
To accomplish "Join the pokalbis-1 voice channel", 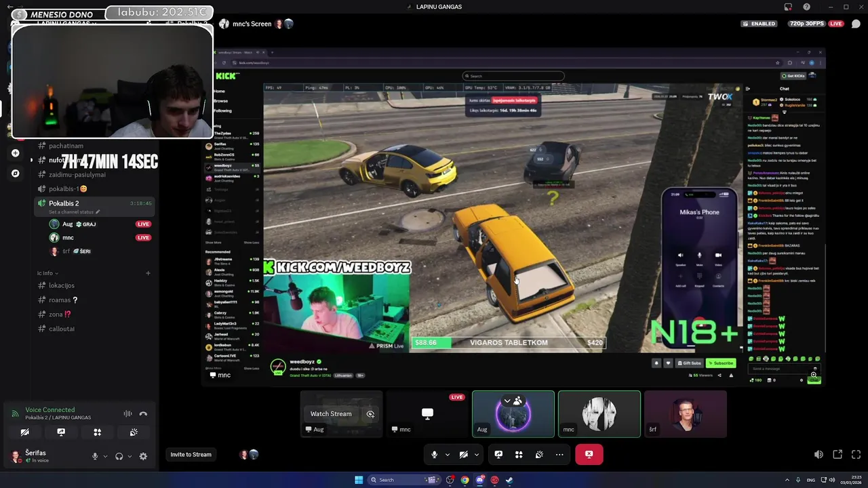I will tap(68, 188).
